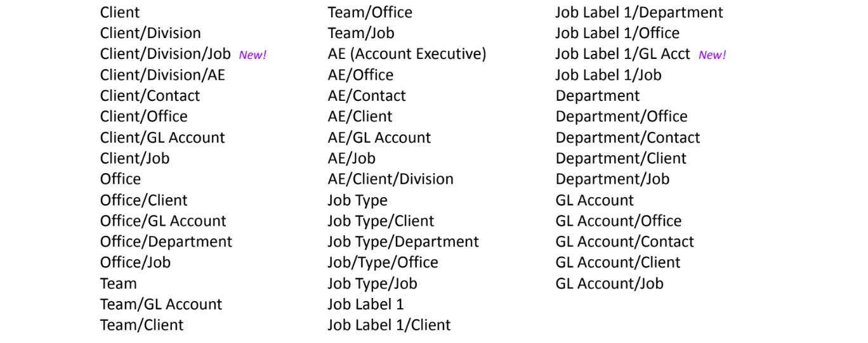Viewport: 868px width, 343px height.
Task: Select the Client/GL Account item
Action: (162, 138)
